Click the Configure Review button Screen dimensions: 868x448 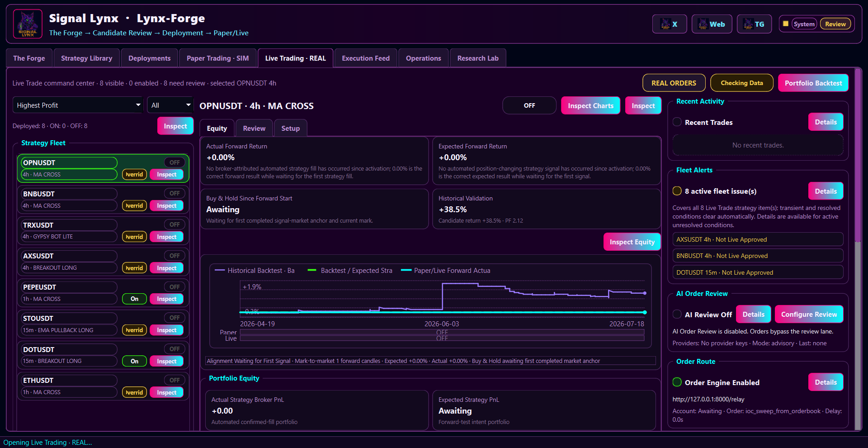(x=809, y=314)
